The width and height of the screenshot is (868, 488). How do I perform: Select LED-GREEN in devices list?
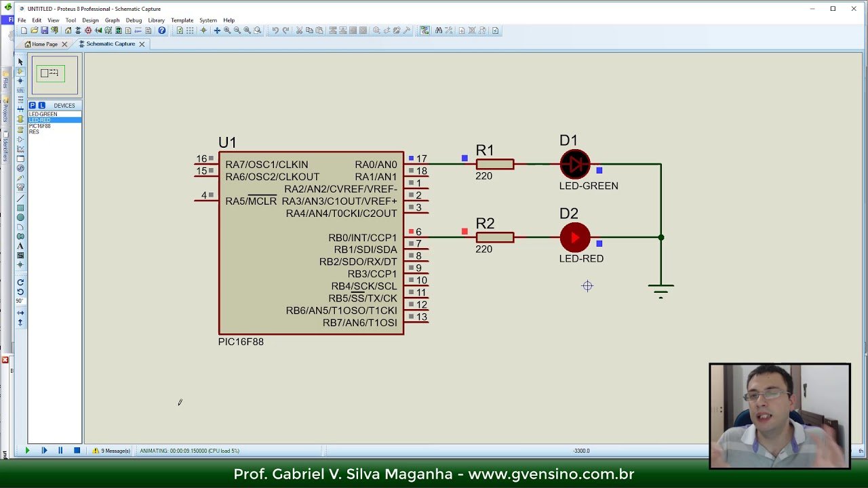click(54, 114)
